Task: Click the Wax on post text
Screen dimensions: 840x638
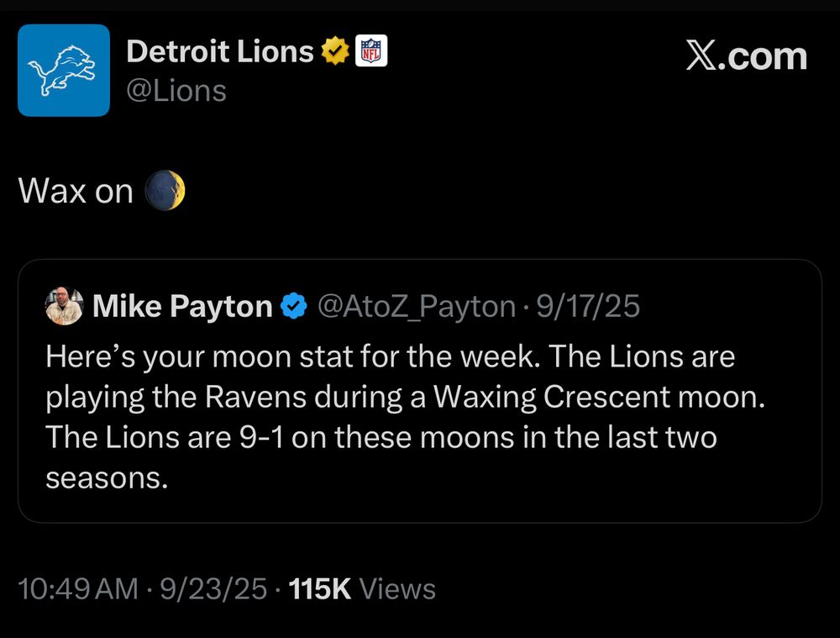Action: point(76,192)
